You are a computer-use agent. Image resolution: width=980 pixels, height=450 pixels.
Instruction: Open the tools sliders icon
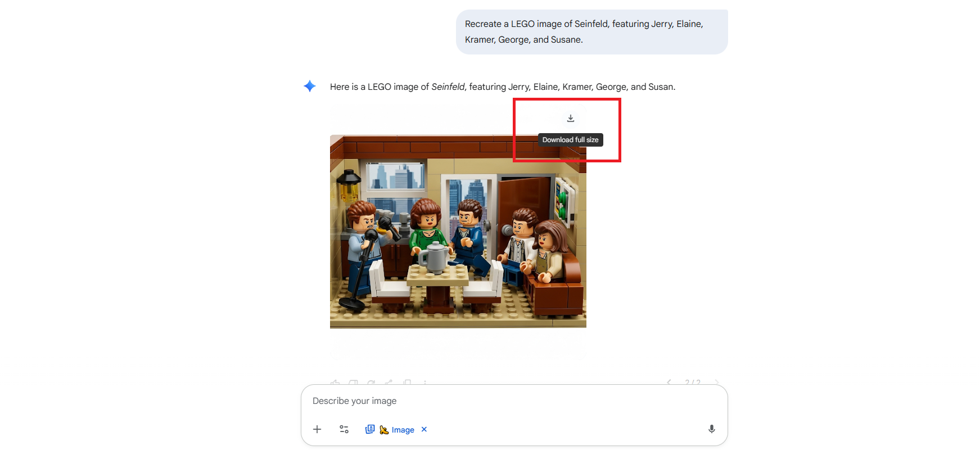point(344,429)
